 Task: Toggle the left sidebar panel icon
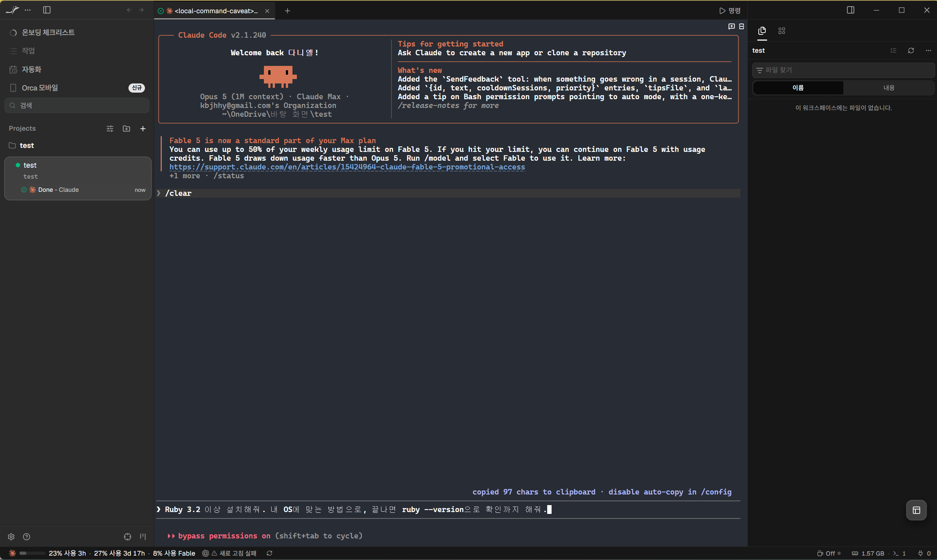[x=47, y=10]
